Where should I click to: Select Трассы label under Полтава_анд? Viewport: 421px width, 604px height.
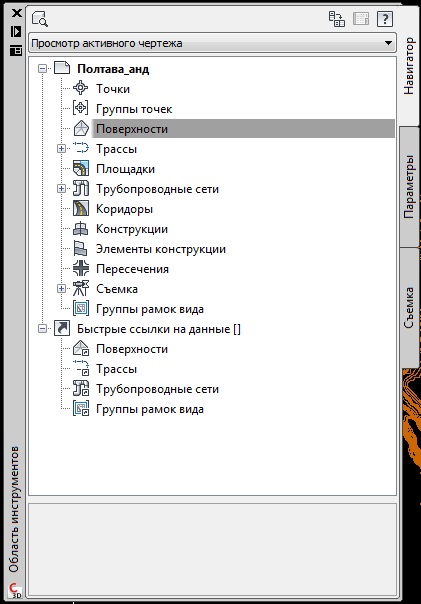click(116, 149)
